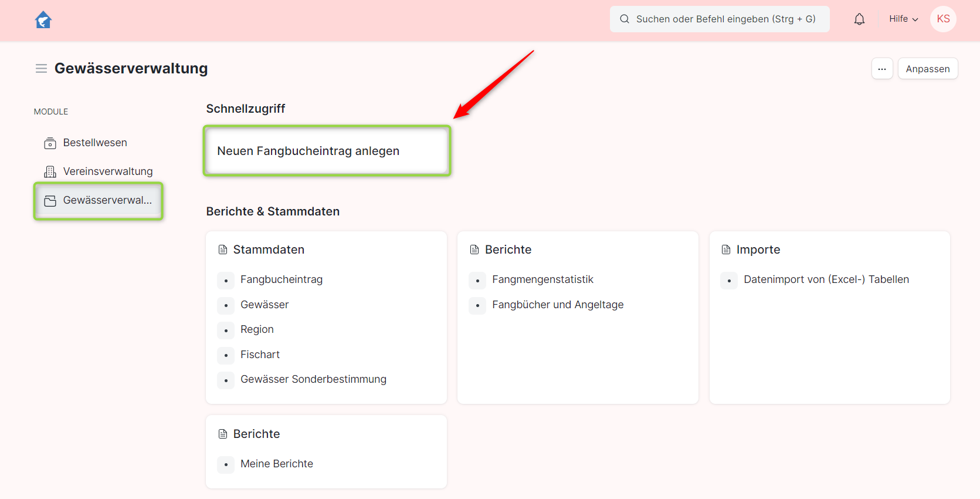Screen dimensions: 980x499
Task: Open the notifications bell
Action: pyautogui.click(x=859, y=19)
